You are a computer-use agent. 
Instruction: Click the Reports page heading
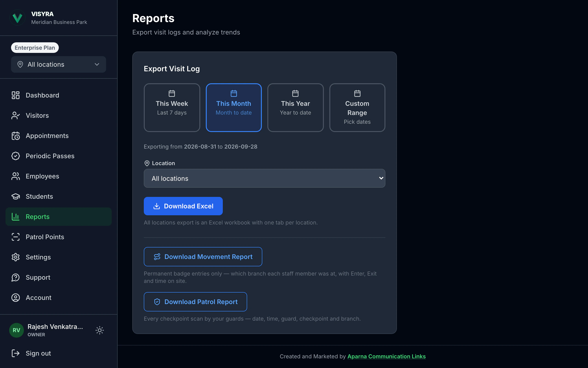tap(153, 18)
